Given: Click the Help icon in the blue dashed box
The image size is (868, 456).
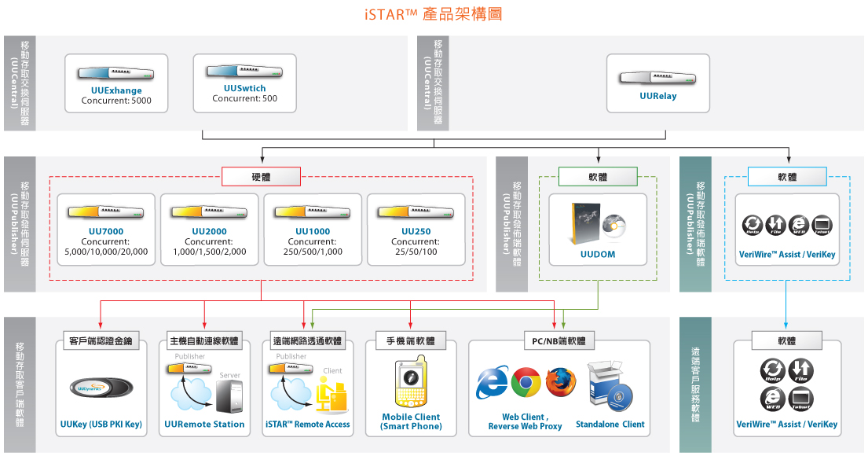Looking at the screenshot, I should click(x=753, y=225).
